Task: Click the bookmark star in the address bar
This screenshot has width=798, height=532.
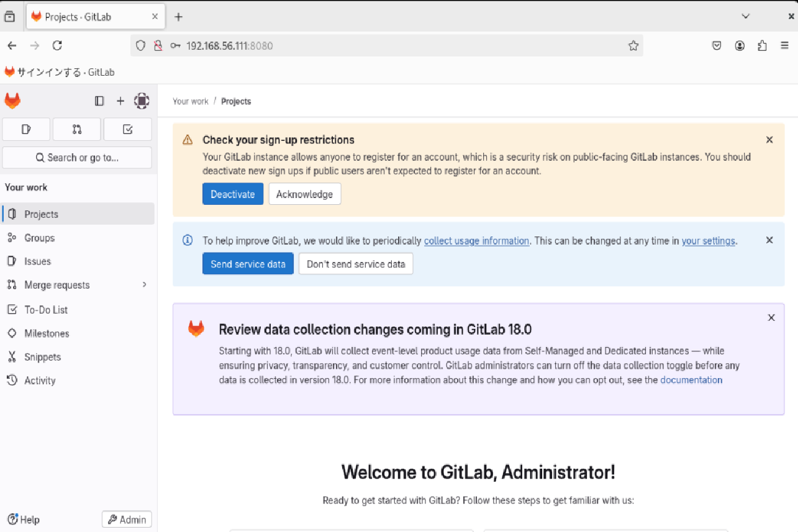Action: point(633,45)
